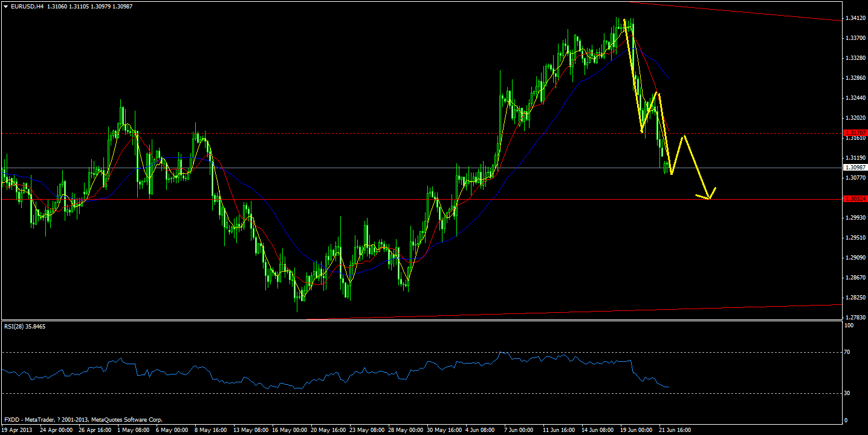Click the 1.28250 price scale label
This screenshot has height=435, width=868.
[855, 298]
